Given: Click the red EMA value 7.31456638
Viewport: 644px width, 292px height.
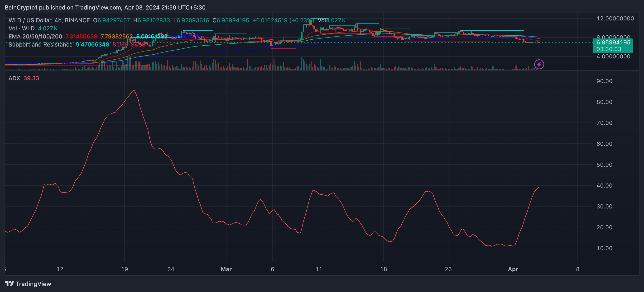Looking at the screenshot, I should point(81,37).
